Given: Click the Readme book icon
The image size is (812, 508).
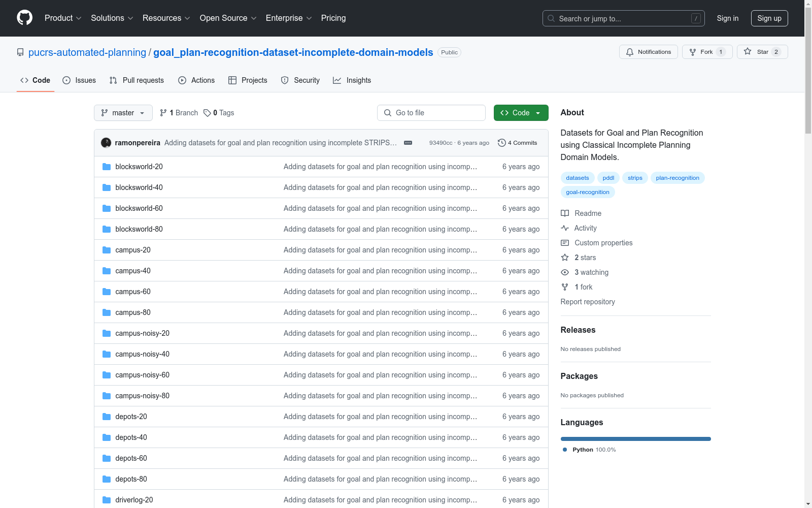Looking at the screenshot, I should (565, 213).
